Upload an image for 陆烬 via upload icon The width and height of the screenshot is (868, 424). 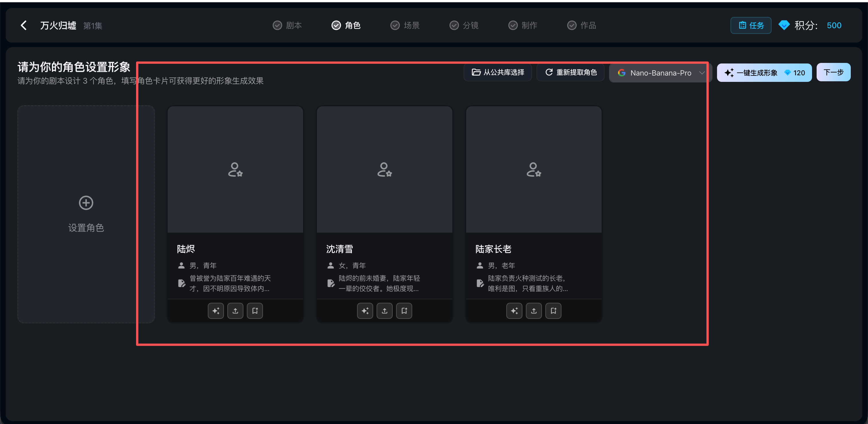pyautogui.click(x=235, y=311)
